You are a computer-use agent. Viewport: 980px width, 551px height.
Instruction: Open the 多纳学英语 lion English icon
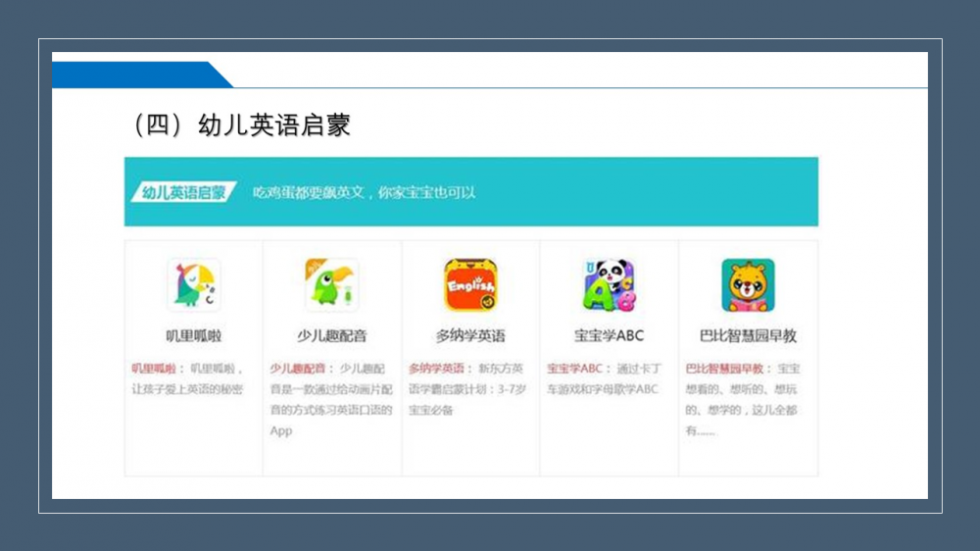tap(470, 284)
